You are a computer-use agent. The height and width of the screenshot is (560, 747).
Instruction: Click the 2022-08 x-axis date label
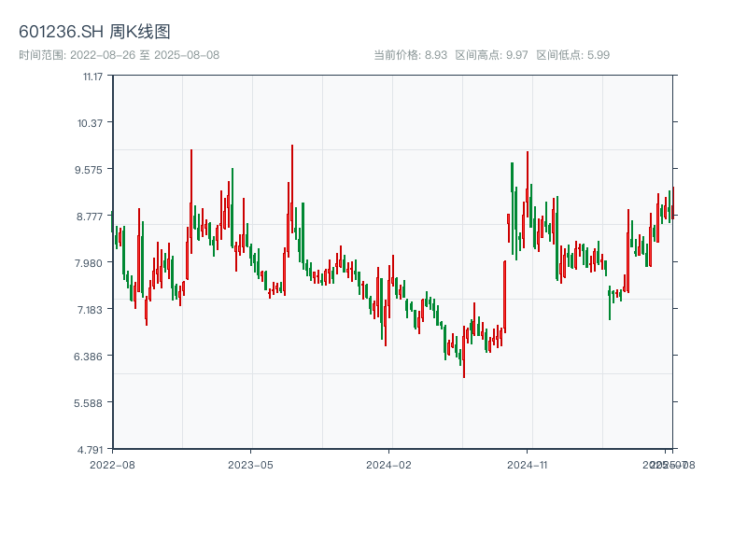click(x=112, y=464)
